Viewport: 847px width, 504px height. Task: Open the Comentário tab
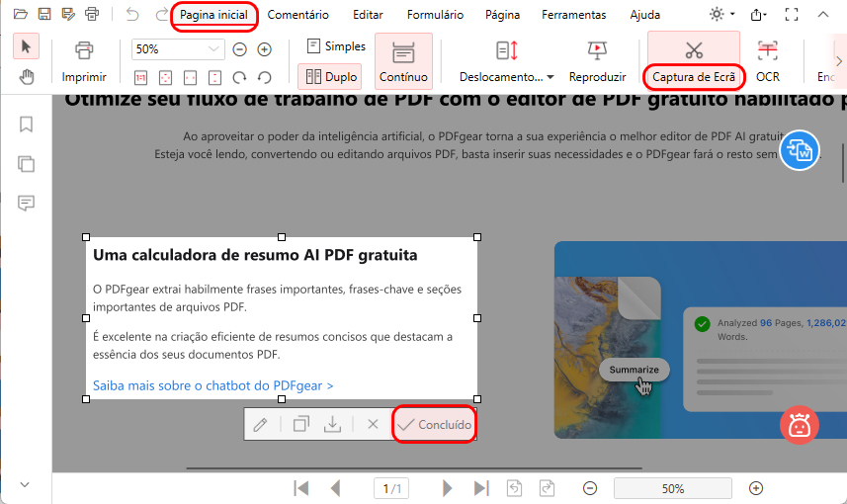click(x=298, y=15)
